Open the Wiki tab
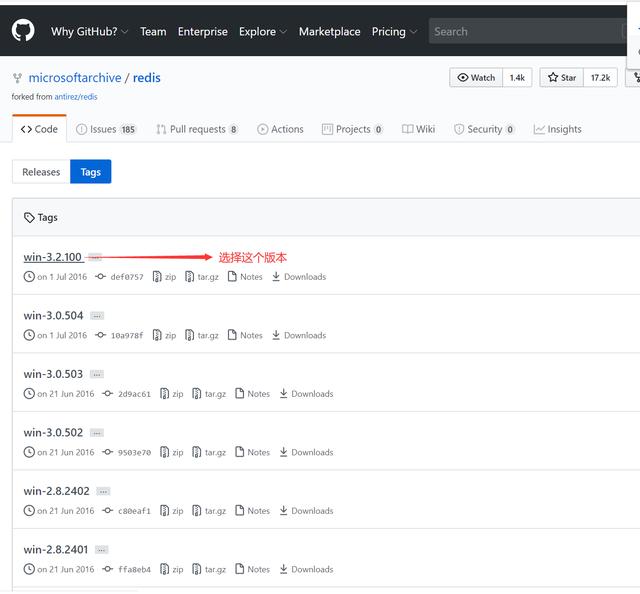 point(418,129)
